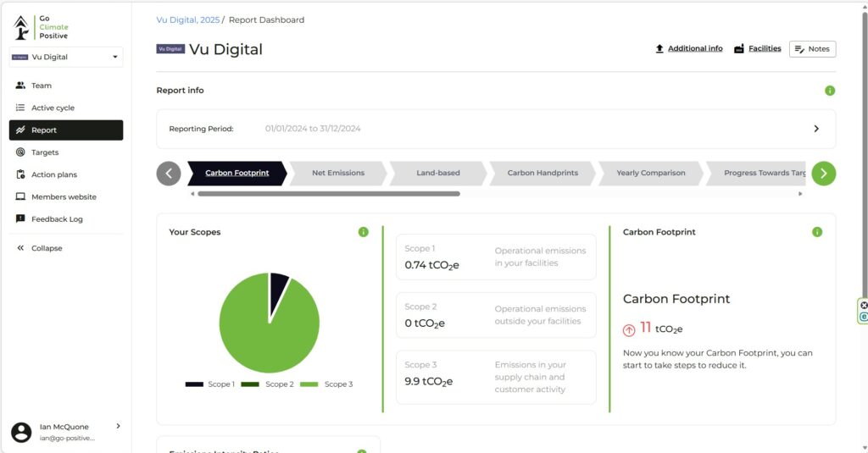Click the horizontal tab scrollbar thumb
The image size is (868, 453).
[x=329, y=194]
